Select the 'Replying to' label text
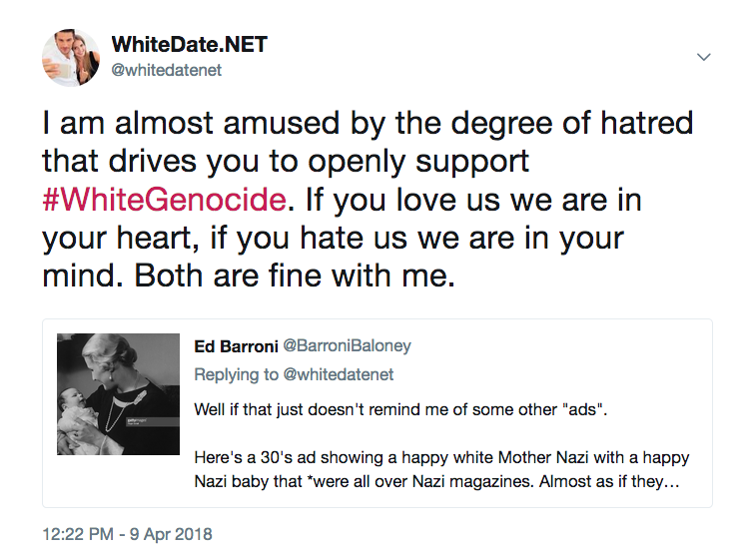Viewport: 756px width, 560px height. (x=237, y=374)
